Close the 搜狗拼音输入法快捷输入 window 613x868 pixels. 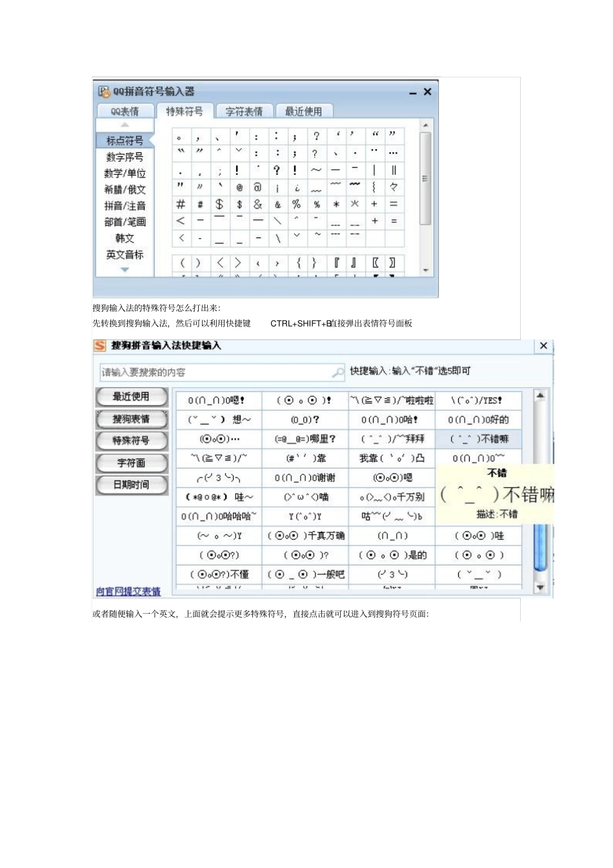tap(543, 346)
